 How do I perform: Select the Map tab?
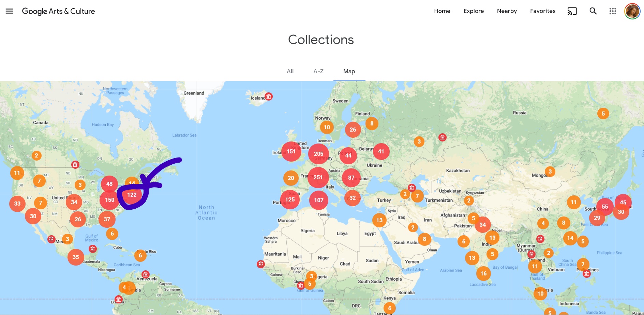pyautogui.click(x=349, y=71)
